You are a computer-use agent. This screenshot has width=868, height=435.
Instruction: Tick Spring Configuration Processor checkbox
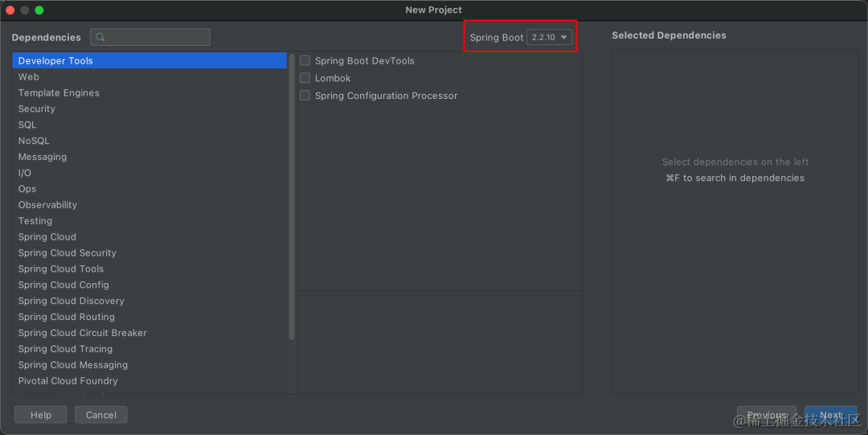305,96
